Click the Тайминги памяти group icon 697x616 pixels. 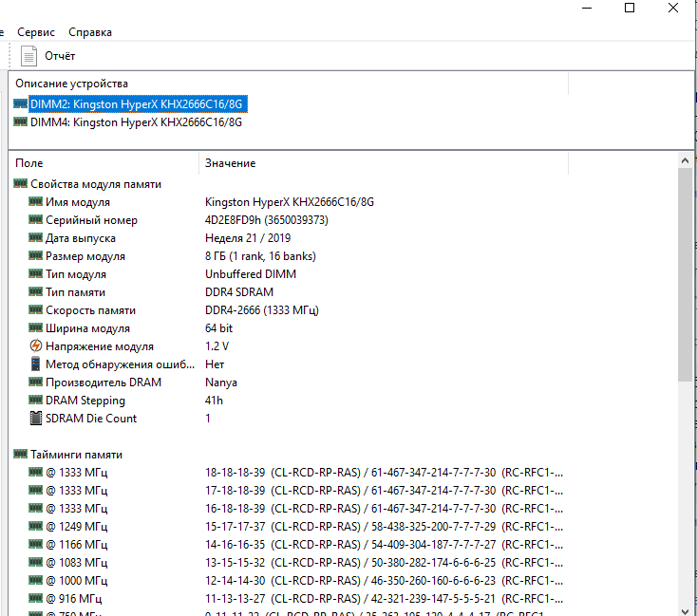21,454
